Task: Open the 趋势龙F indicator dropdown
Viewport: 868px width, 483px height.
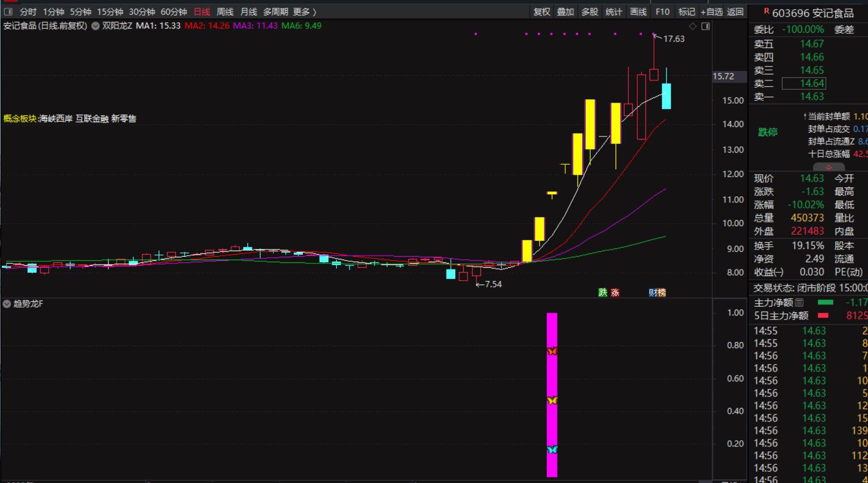Action: coord(7,304)
